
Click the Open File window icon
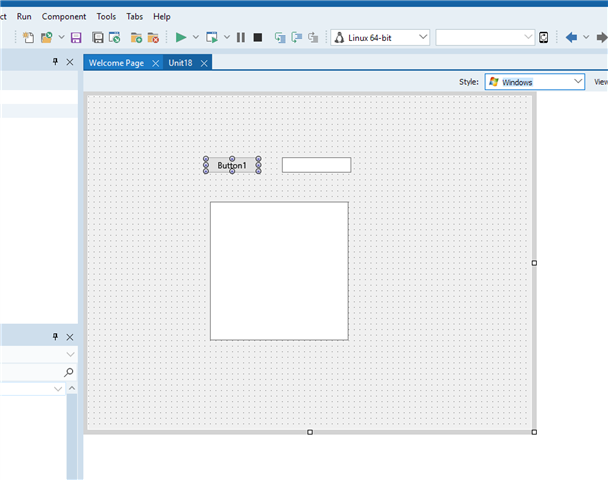114,38
